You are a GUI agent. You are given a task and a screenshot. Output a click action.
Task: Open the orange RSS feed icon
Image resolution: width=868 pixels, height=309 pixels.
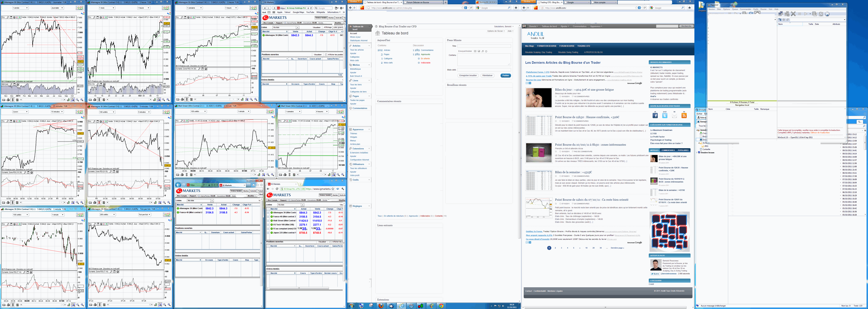click(x=684, y=116)
